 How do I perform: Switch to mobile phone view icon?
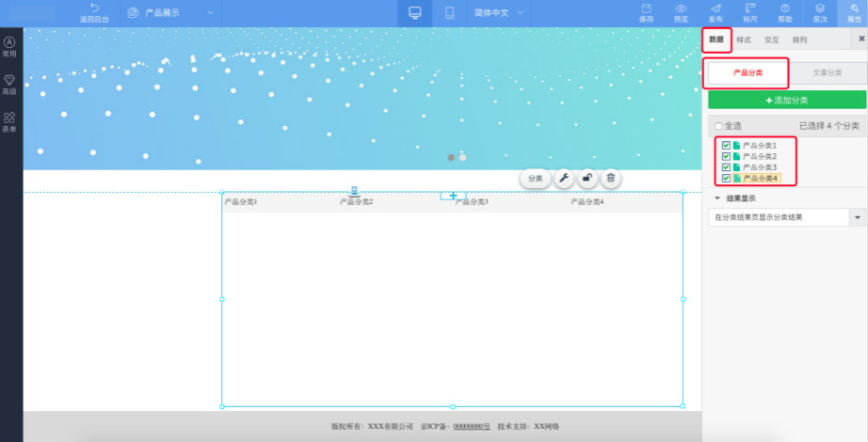(449, 13)
